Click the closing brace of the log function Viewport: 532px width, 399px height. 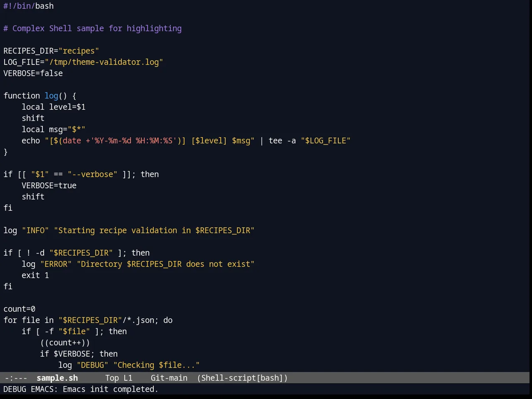6,152
